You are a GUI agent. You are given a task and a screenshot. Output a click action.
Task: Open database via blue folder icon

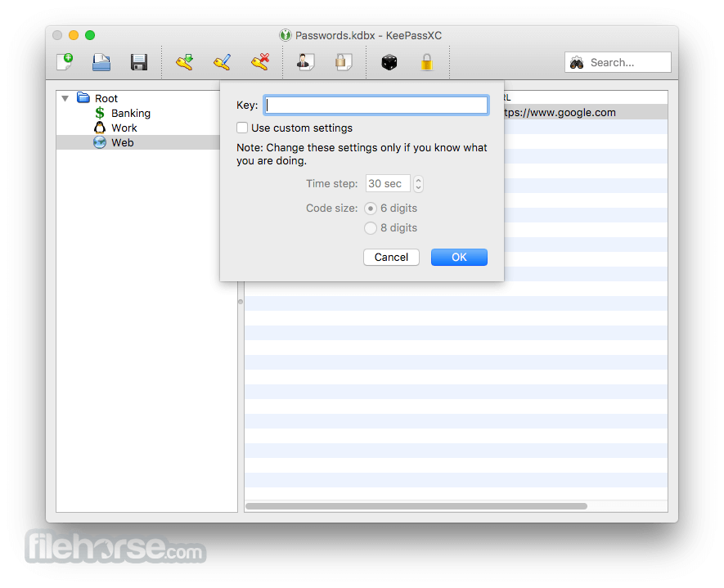click(x=101, y=62)
